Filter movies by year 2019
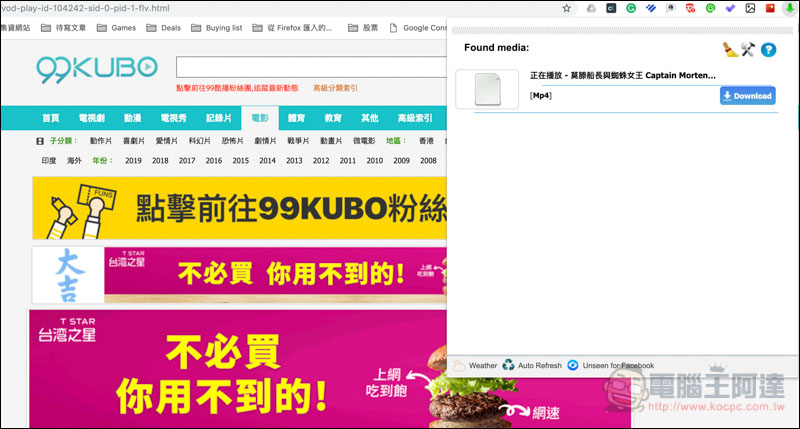Image resolution: width=800 pixels, height=429 pixels. (133, 161)
